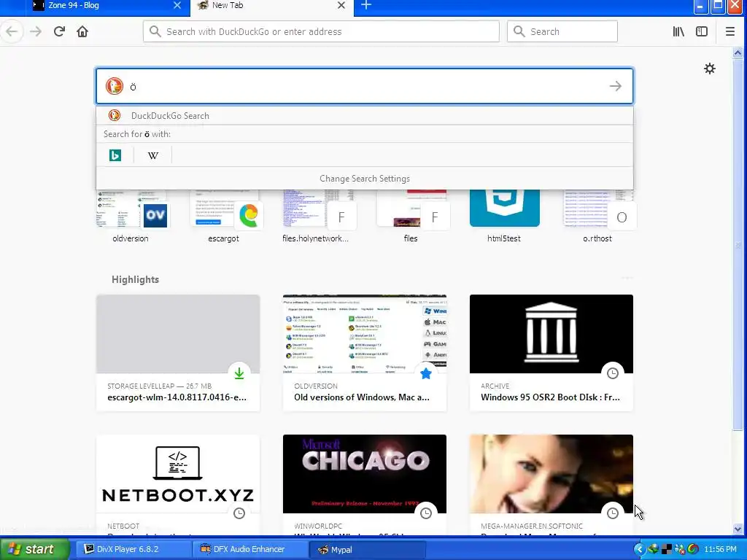This screenshot has height=560, width=747.
Task: Click the history clock on Netboot card
Action: (239, 513)
